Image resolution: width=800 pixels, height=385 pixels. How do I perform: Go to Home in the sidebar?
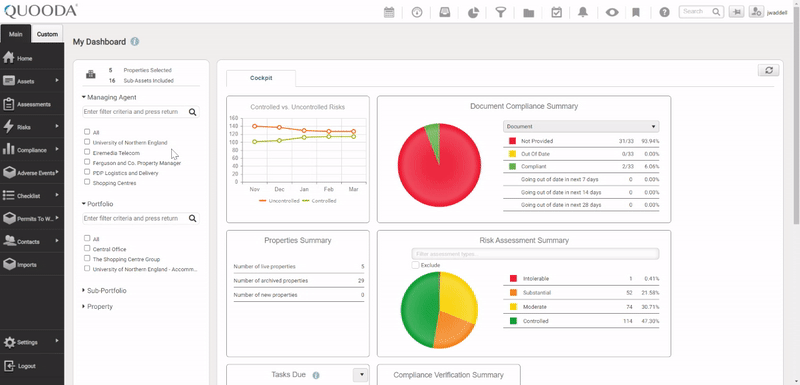(32, 58)
